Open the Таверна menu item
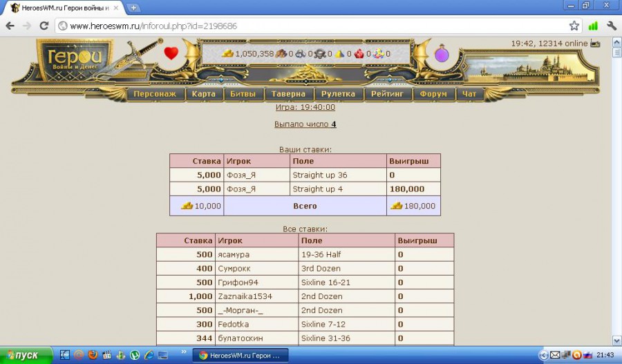Image resolution: width=622 pixels, height=364 pixels. click(288, 94)
